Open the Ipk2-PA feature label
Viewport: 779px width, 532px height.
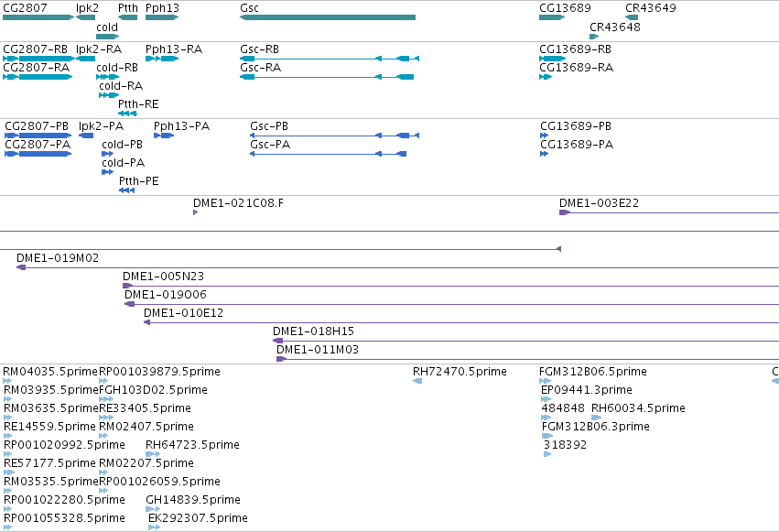click(101, 126)
